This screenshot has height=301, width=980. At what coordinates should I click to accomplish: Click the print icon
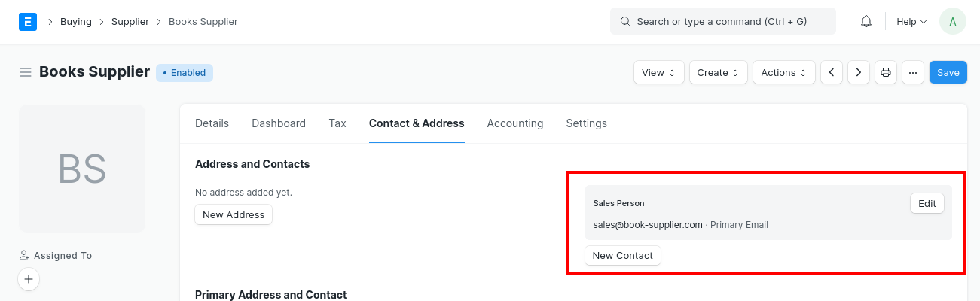[886, 72]
